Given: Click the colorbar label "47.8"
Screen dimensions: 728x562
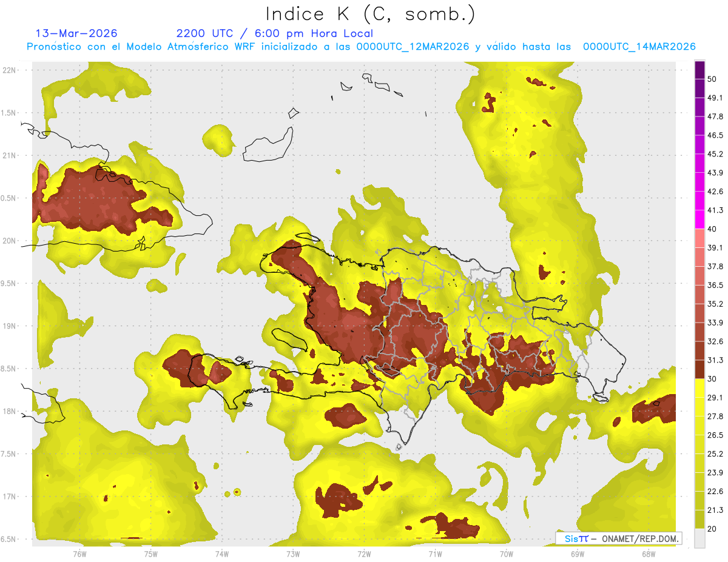Looking at the screenshot, I should coord(716,117).
